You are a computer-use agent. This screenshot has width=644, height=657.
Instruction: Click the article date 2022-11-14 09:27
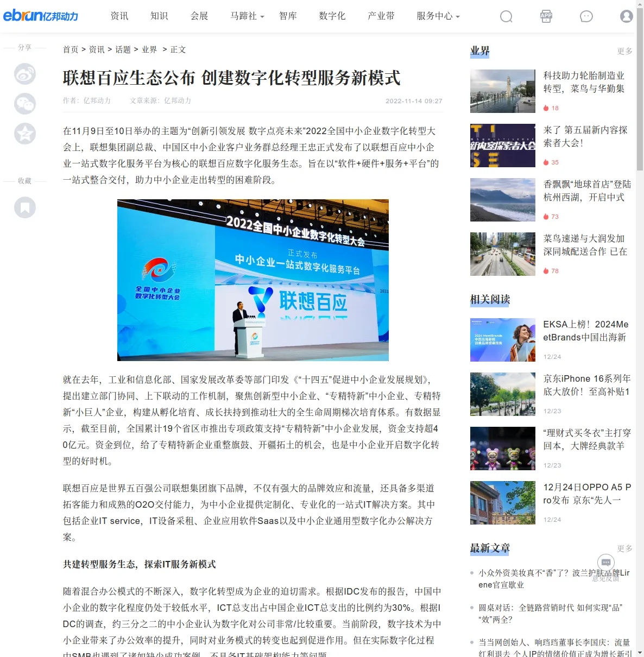(x=414, y=101)
